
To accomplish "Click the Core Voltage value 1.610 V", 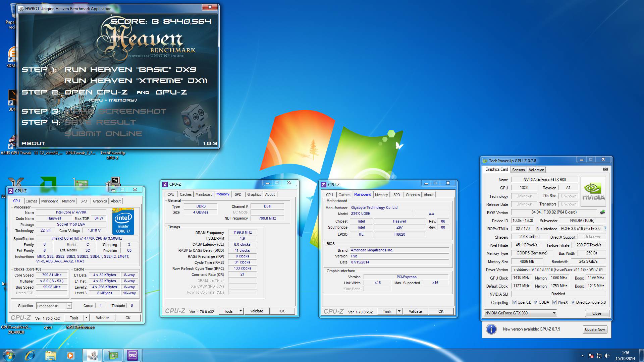I will [x=94, y=230].
